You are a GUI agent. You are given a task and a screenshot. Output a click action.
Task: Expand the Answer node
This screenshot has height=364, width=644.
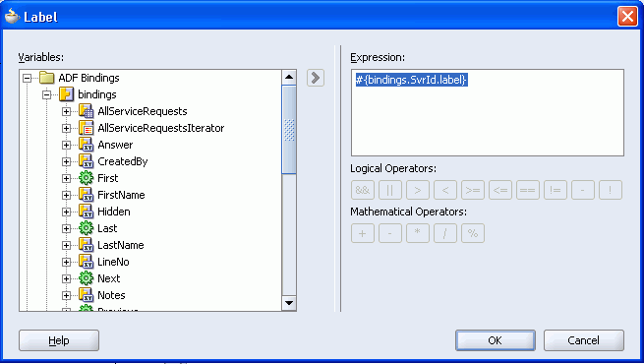pos(66,145)
